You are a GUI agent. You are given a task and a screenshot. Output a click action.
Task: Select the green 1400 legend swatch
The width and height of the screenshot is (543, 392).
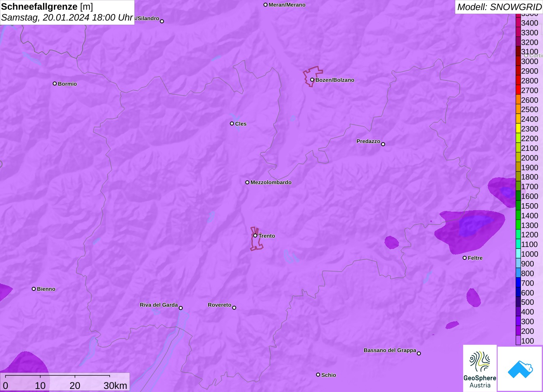click(x=518, y=215)
